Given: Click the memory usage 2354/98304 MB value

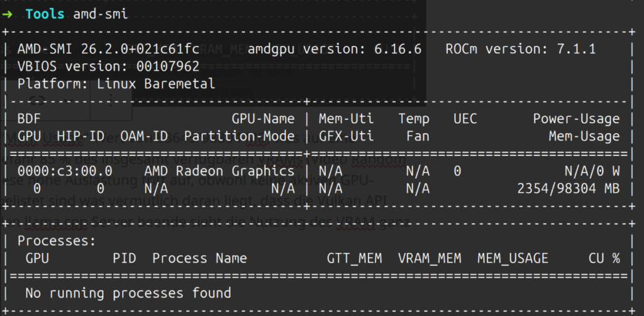Looking at the screenshot, I should click(568, 188).
